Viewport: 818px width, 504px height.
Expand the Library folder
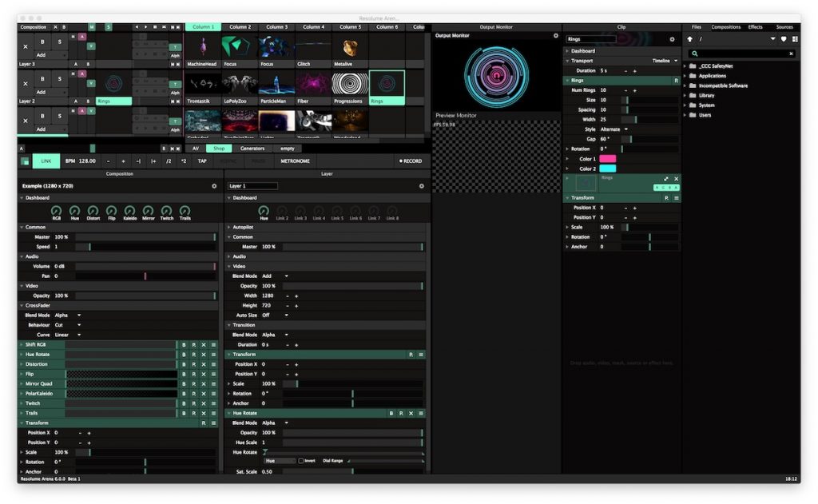685,96
